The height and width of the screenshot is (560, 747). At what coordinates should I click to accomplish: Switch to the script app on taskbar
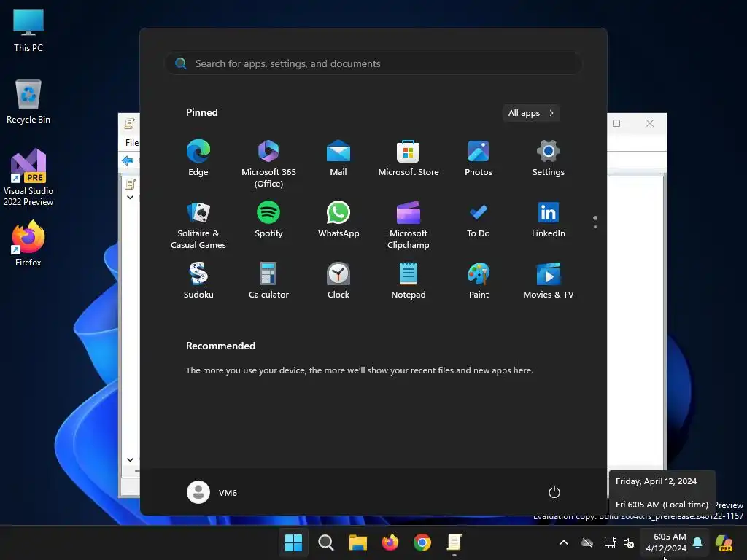[x=454, y=542]
